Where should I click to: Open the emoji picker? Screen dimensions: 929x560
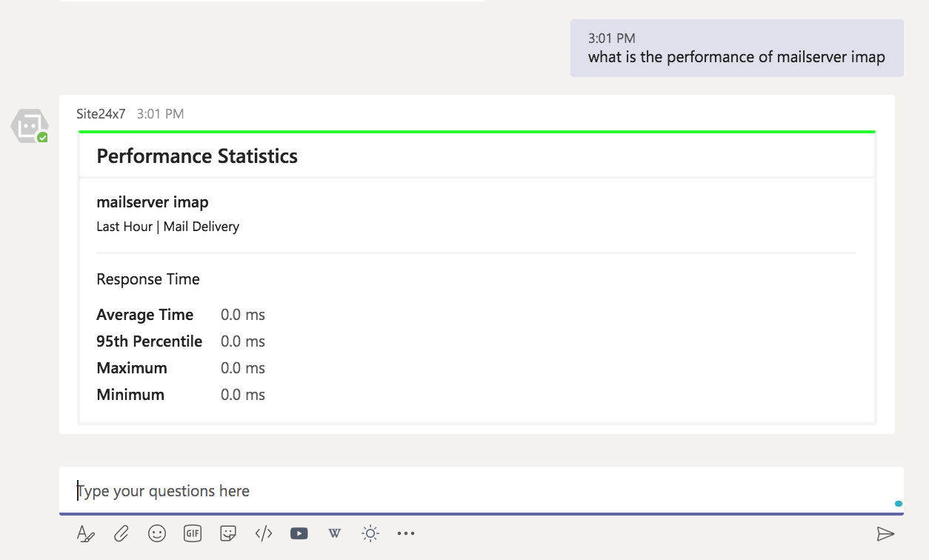coord(157,533)
